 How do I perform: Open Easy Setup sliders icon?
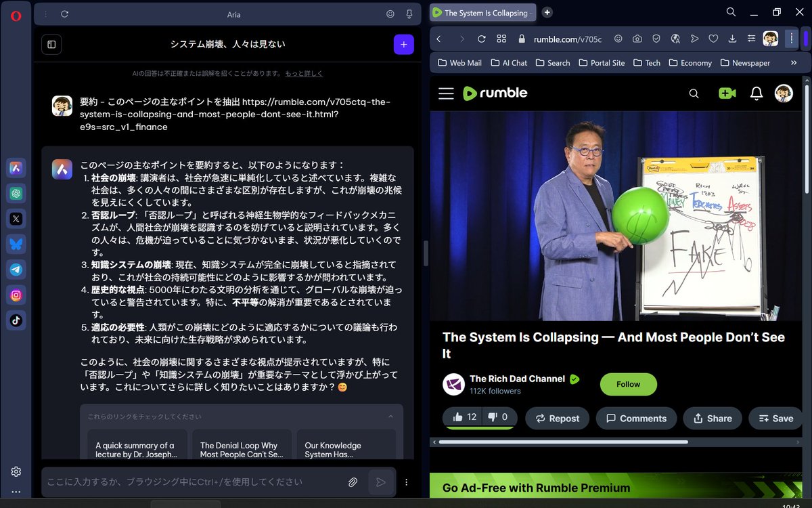[x=751, y=39]
